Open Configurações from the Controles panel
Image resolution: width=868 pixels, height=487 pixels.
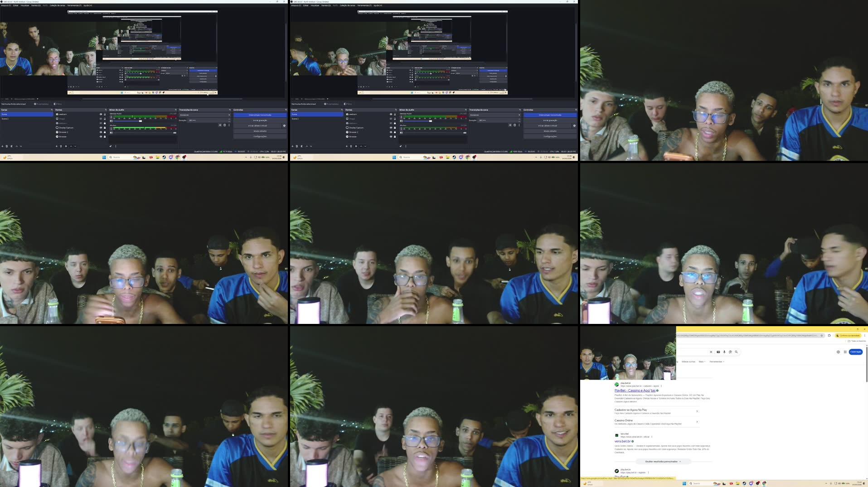[x=259, y=136]
